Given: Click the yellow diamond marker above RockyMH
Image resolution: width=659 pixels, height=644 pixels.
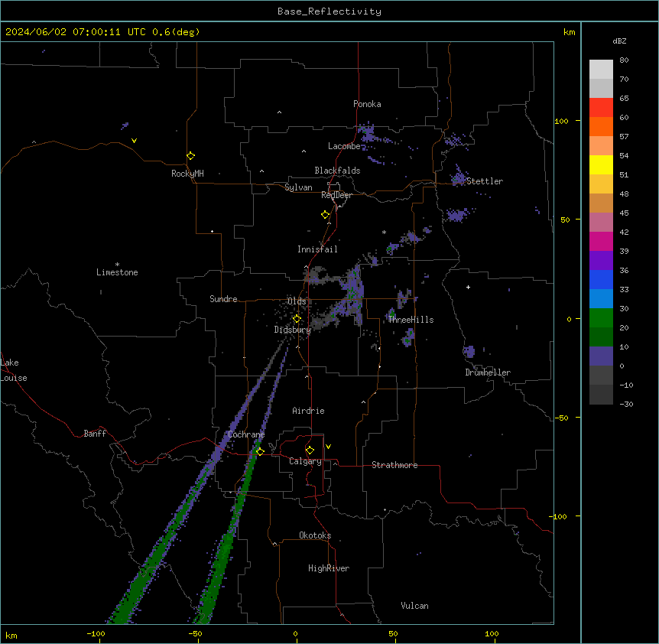Looking at the screenshot, I should (190, 156).
